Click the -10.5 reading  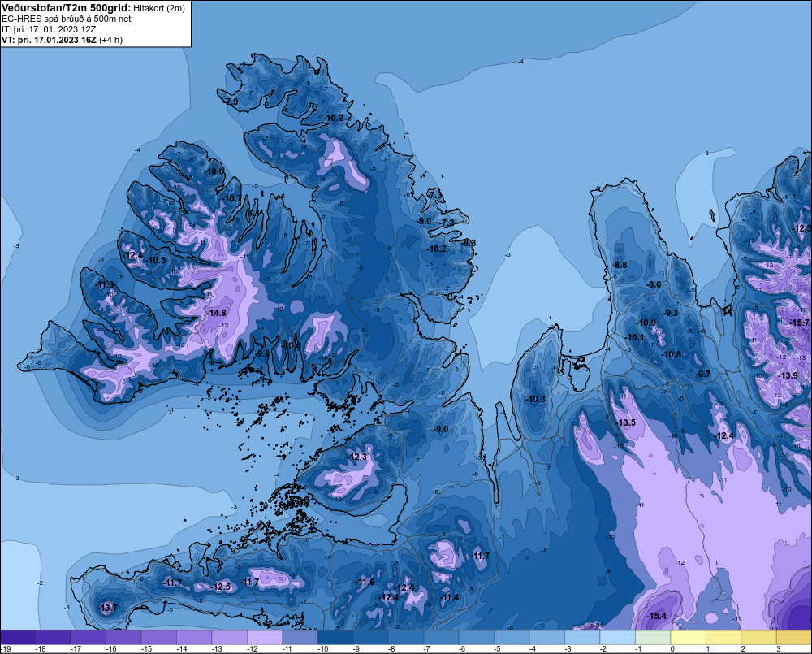[155, 260]
